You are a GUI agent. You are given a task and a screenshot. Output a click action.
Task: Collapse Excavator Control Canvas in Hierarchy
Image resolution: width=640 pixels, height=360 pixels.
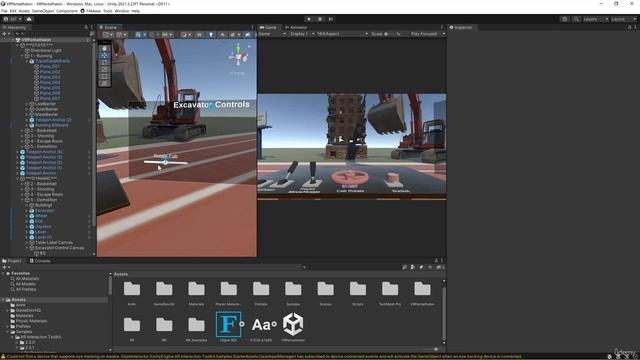[x=27, y=248]
